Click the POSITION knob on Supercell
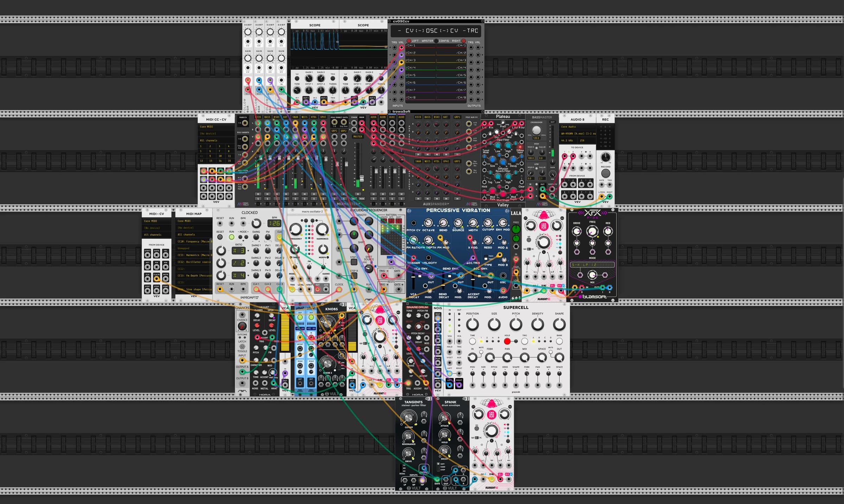The height and width of the screenshot is (504, 844). pyautogui.click(x=472, y=324)
